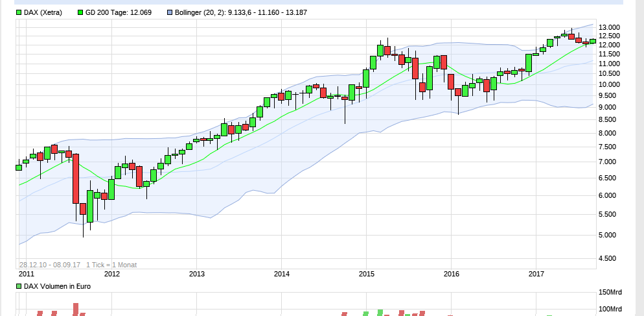Click the 6.500 price axis label
Image resolution: width=644 pixels, height=316 pixels.
point(609,178)
